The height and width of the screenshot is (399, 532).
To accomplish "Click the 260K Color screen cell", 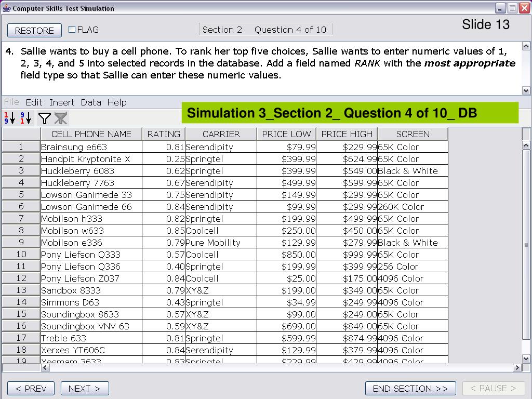I will 413,207.
